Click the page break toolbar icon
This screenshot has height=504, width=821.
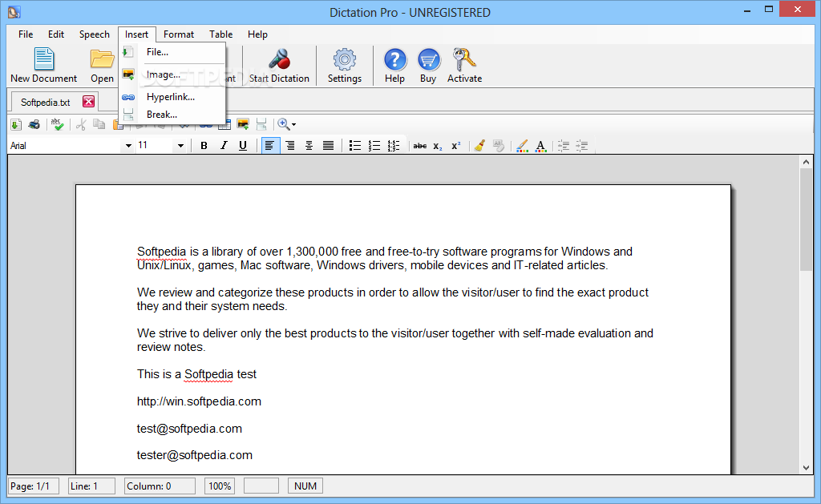pyautogui.click(x=262, y=124)
